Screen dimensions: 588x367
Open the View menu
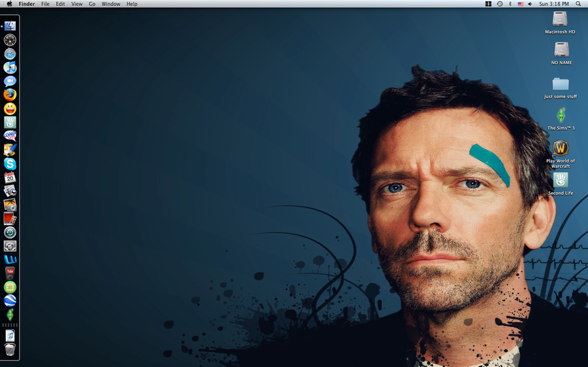click(x=77, y=4)
